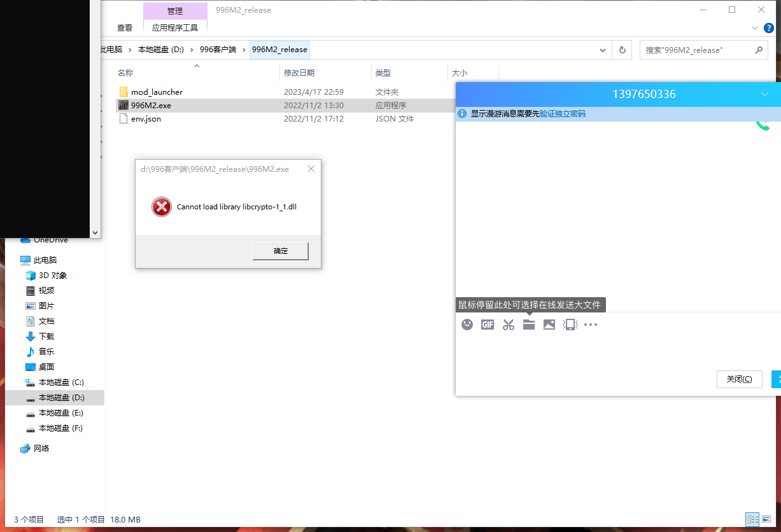Open the chat title dropdown arrow

click(764, 94)
